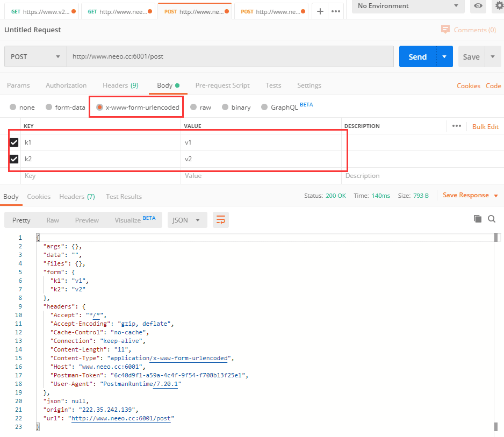Expand the Send button arrow dropdown
504x437 pixels.
[444, 56]
